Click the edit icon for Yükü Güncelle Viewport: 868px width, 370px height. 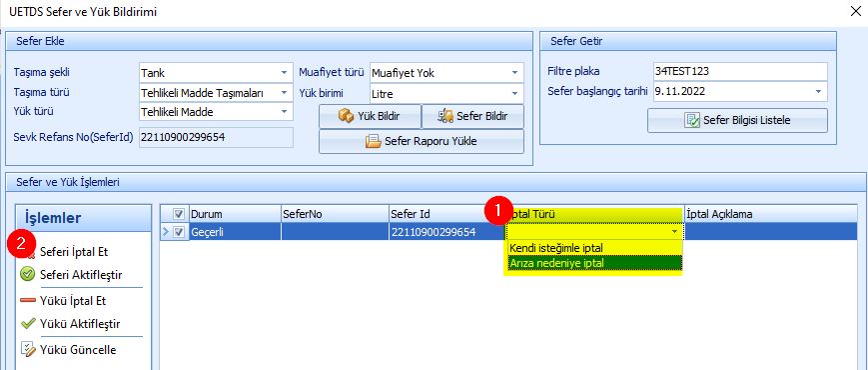click(27, 348)
